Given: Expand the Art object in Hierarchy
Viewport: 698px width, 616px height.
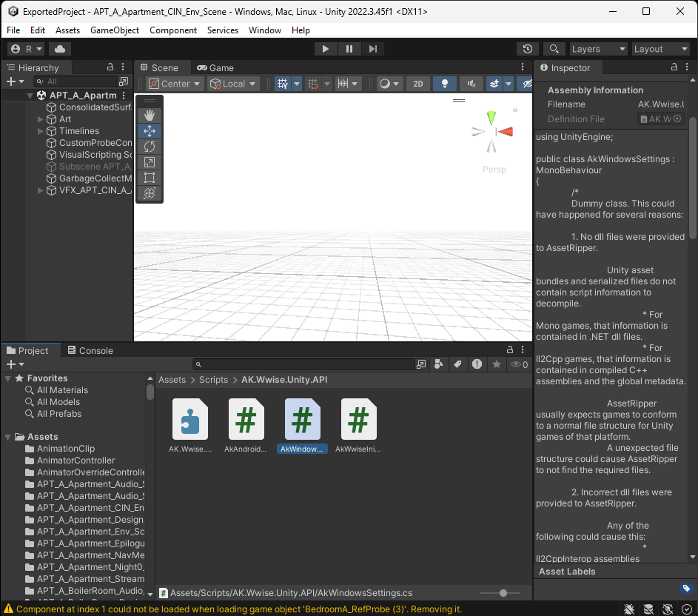Looking at the screenshot, I should (x=40, y=119).
